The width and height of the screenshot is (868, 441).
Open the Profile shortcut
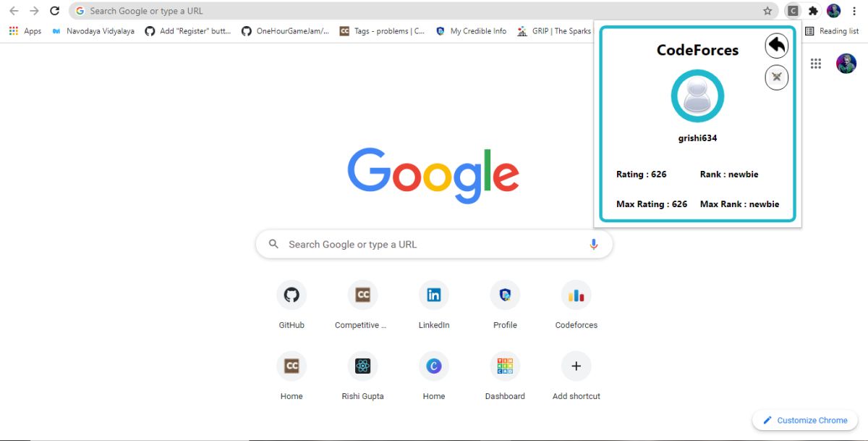click(505, 305)
